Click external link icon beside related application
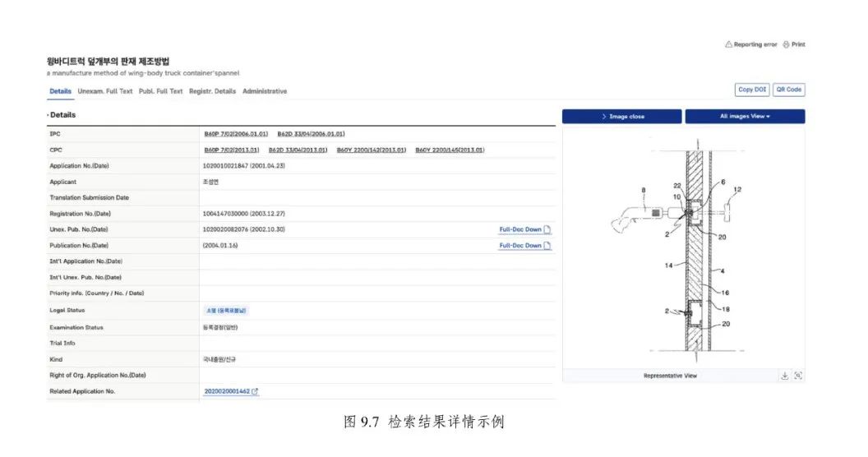Screen dimensions: 868x457 [256, 392]
